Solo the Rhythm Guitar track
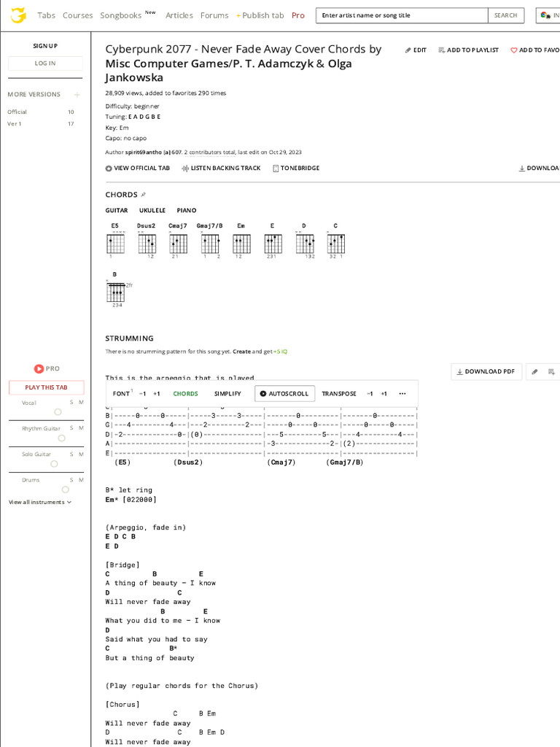The width and height of the screenshot is (560, 747). tap(72, 428)
